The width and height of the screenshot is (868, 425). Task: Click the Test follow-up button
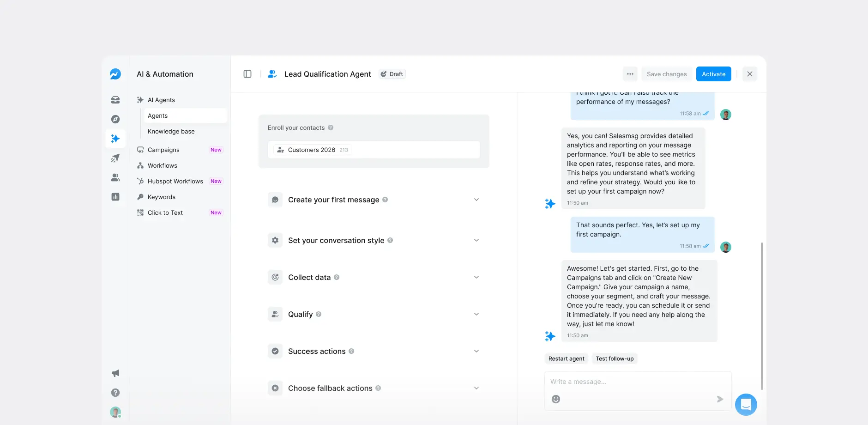click(x=615, y=358)
